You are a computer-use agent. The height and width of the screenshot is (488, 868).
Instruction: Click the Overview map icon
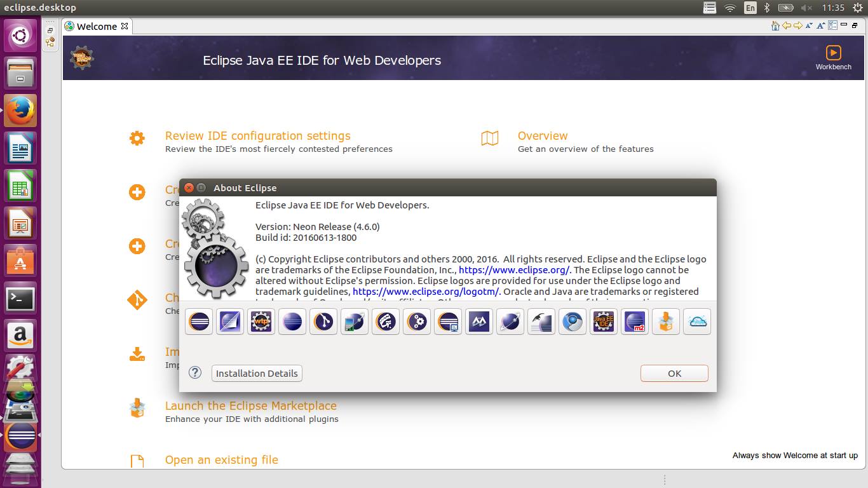[x=490, y=138]
